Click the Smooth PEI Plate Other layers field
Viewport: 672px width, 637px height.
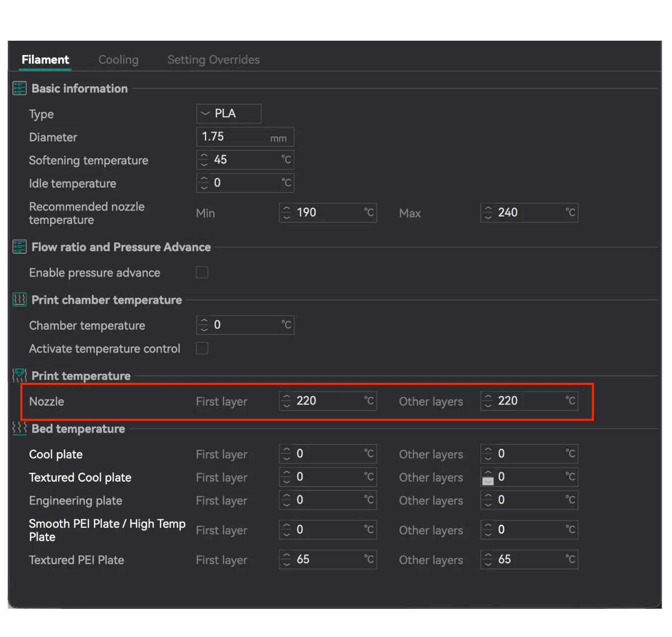click(529, 530)
